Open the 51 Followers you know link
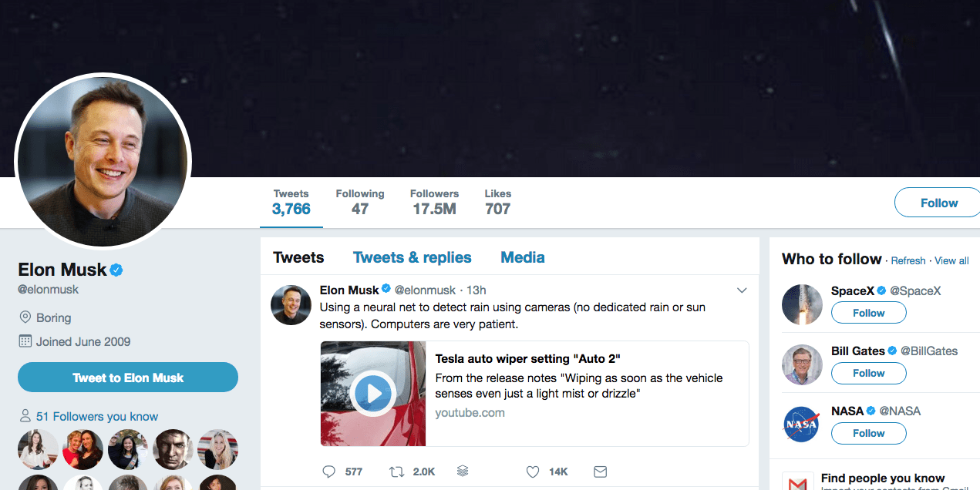This screenshot has width=980, height=490. (x=96, y=416)
